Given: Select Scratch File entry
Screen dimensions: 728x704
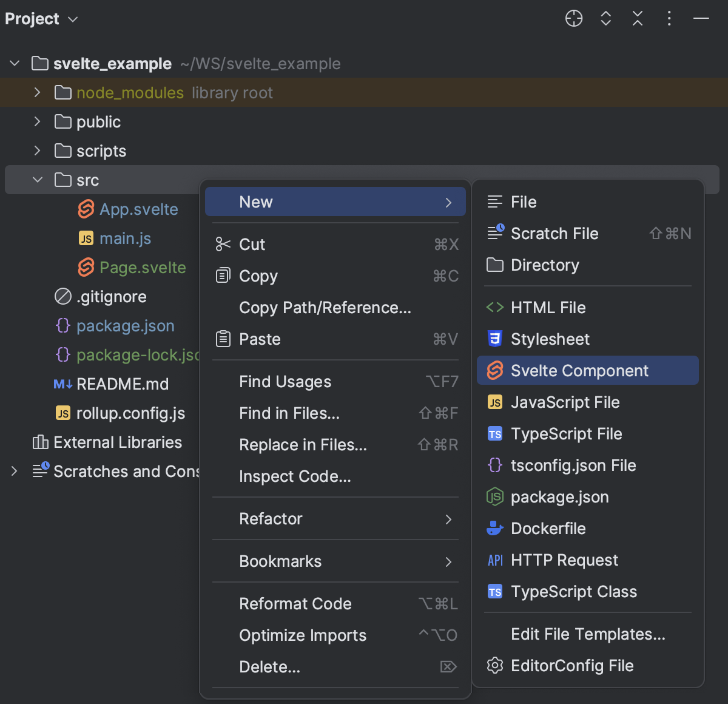Looking at the screenshot, I should point(554,233).
